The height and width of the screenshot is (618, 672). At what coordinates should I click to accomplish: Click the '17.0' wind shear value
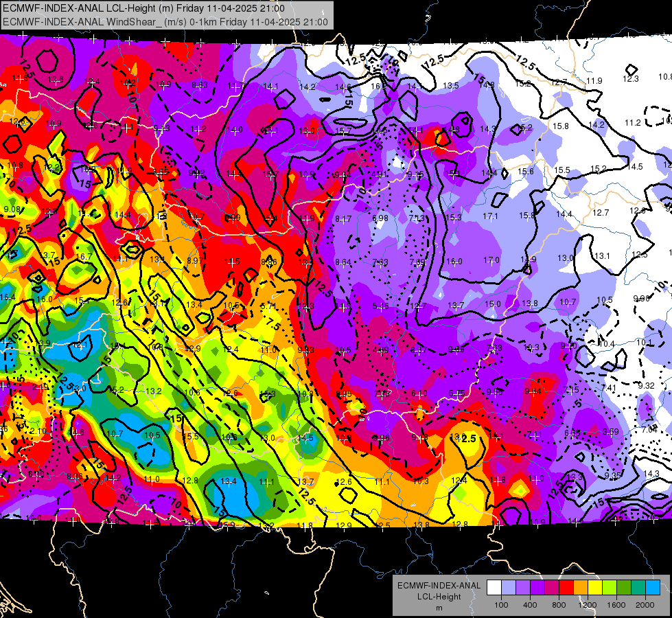491,260
